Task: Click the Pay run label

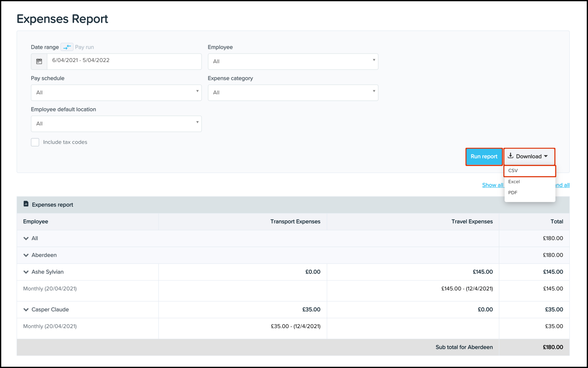Action: click(x=84, y=47)
